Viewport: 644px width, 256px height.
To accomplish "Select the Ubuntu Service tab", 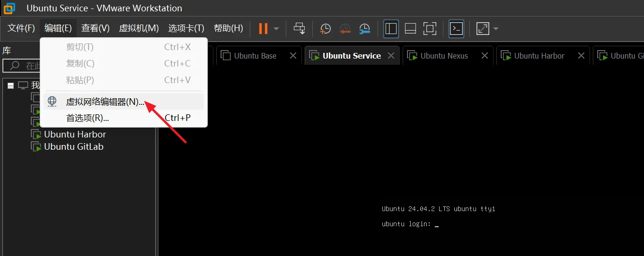I will [352, 56].
